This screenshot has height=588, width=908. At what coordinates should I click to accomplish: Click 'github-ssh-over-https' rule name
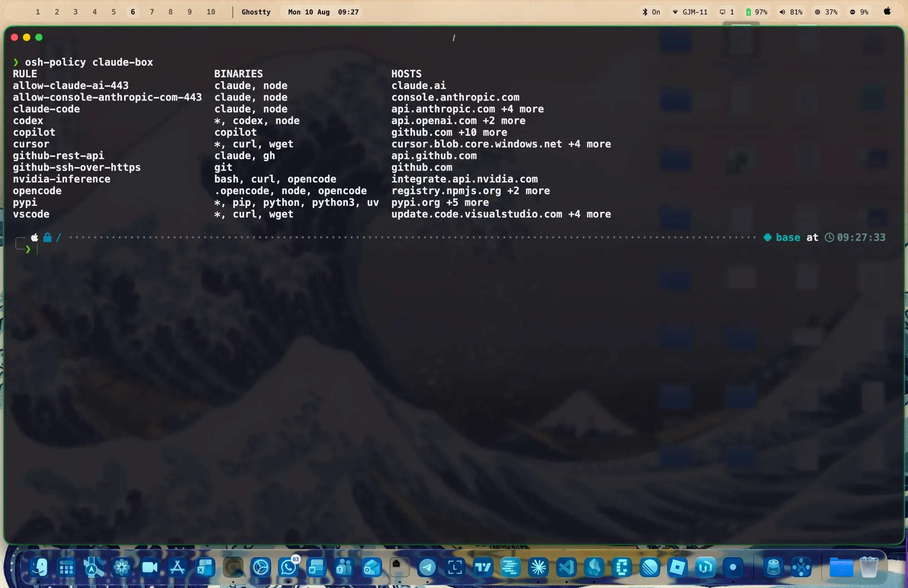point(77,167)
